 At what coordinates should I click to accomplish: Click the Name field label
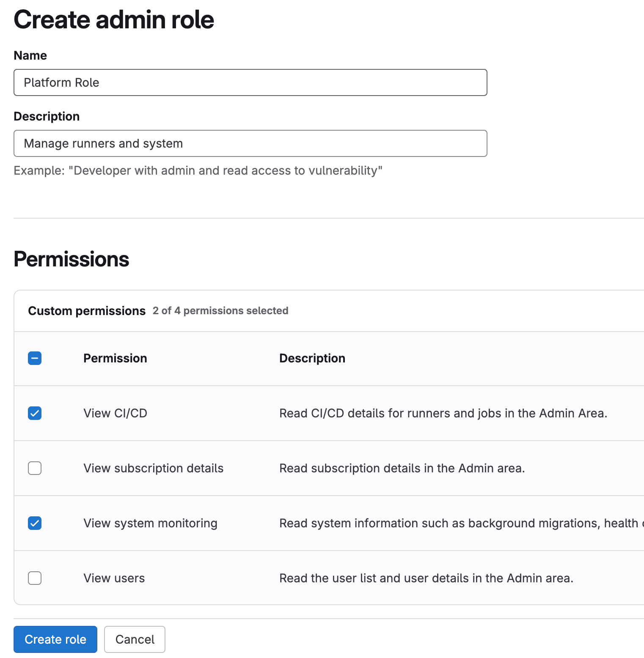coord(30,55)
